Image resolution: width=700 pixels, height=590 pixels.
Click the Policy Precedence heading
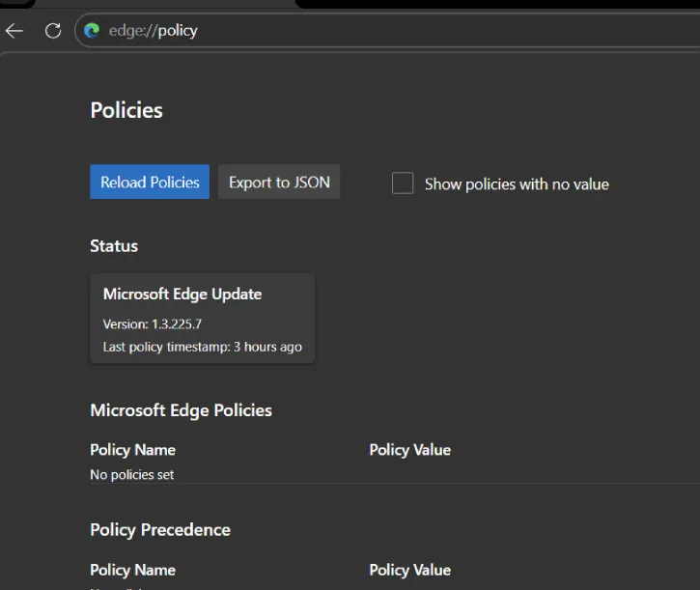[x=160, y=530]
